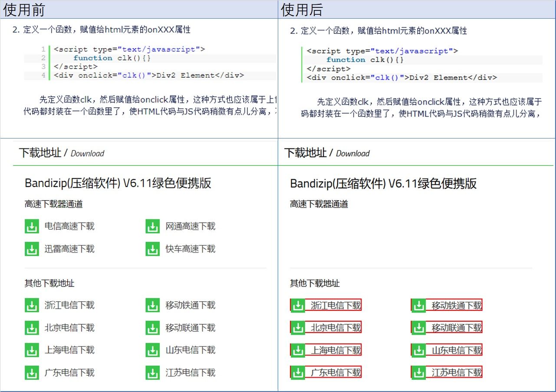Click line number 1 in the code block
This screenshot has width=556, height=392.
click(x=43, y=49)
